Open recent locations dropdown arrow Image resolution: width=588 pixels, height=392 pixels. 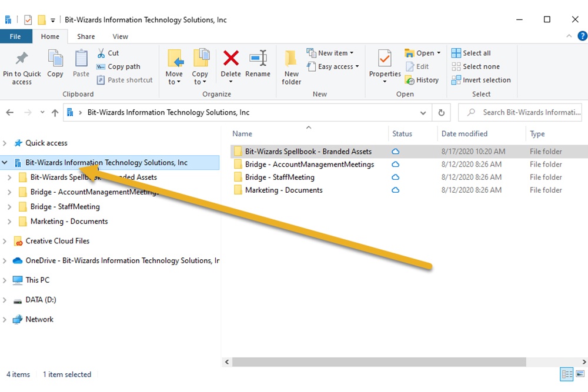point(42,112)
